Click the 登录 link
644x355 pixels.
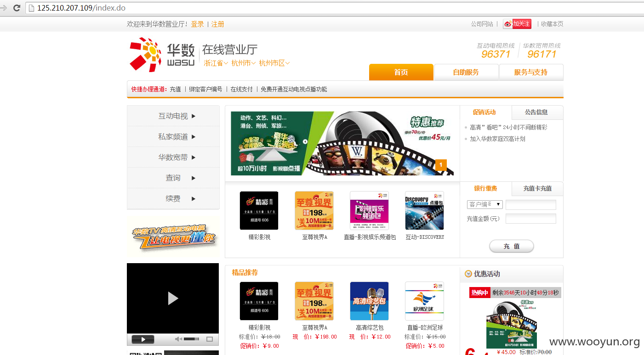point(198,24)
